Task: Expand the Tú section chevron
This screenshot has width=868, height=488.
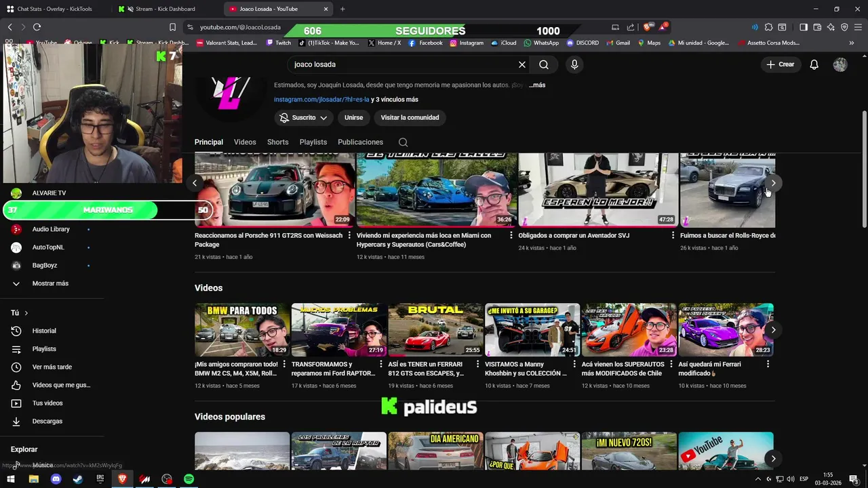Action: 26,313
